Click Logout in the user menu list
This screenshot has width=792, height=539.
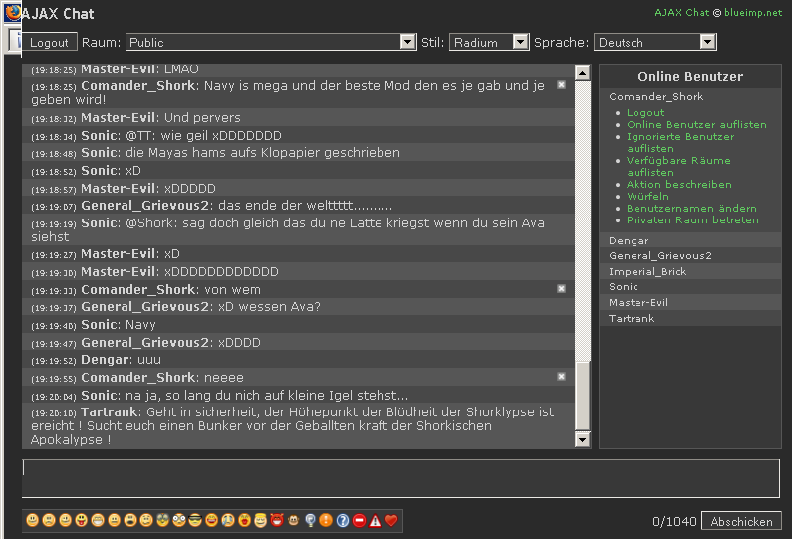click(x=646, y=113)
